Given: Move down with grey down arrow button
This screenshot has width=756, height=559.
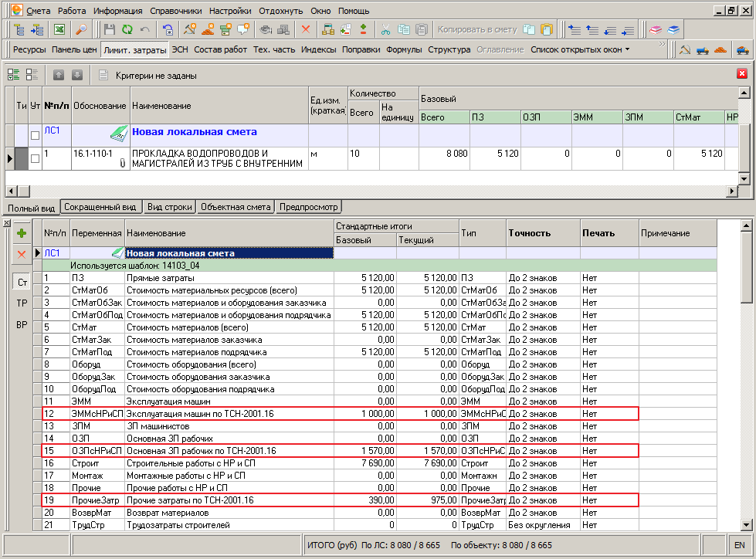Looking at the screenshot, I should click(x=77, y=75).
